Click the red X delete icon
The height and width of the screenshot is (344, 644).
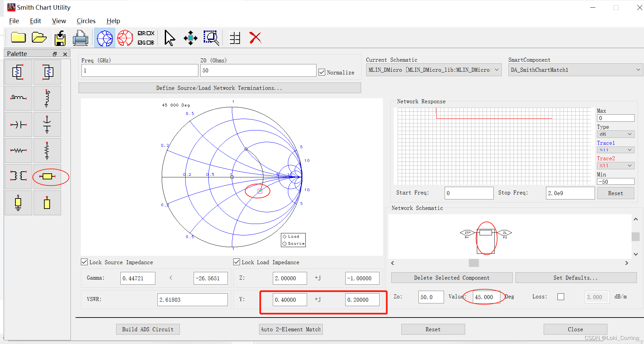click(x=255, y=38)
